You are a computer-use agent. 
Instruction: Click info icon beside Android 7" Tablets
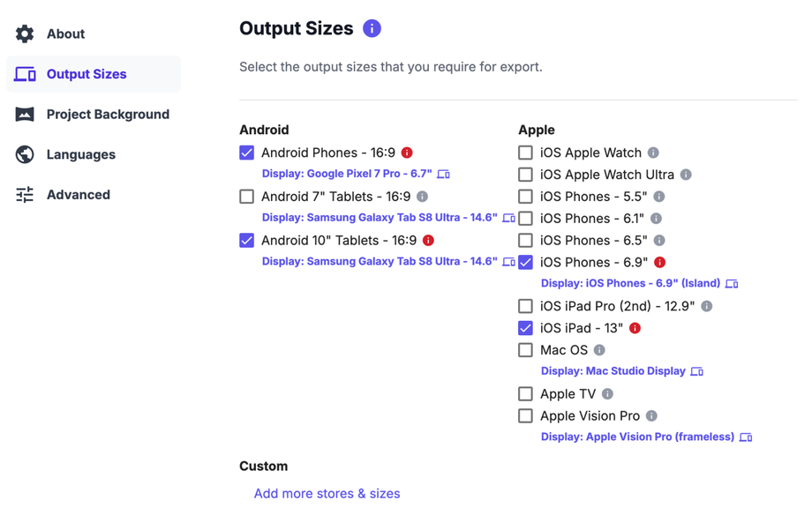(422, 197)
